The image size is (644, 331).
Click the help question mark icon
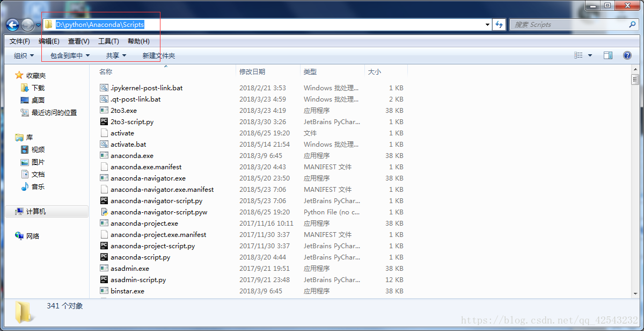[627, 55]
